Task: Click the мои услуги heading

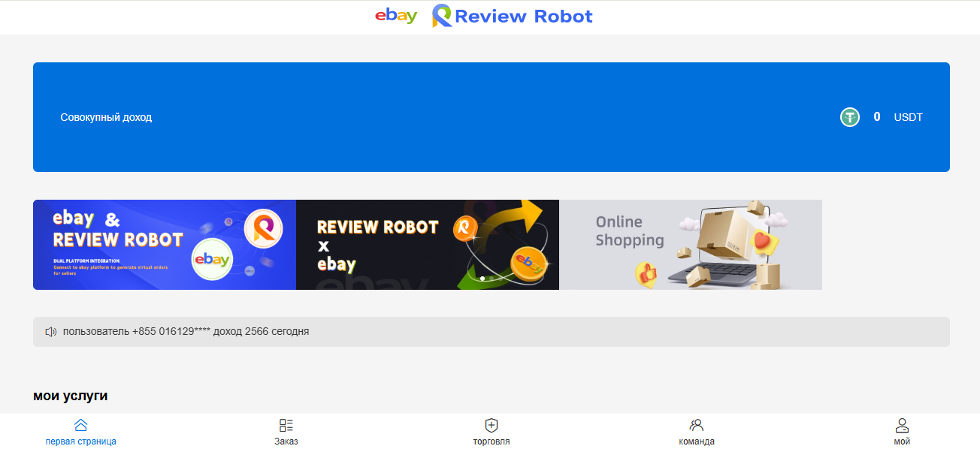Action: (71, 396)
